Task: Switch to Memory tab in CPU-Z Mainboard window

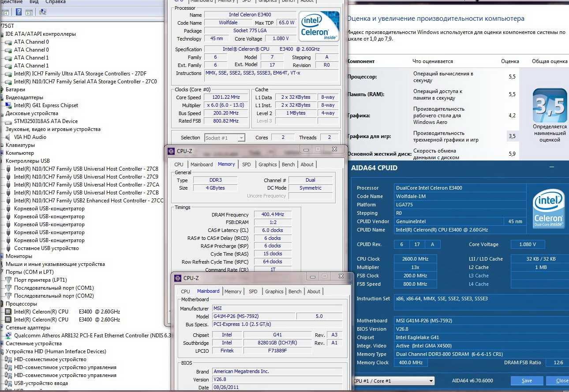Action: tap(233, 291)
